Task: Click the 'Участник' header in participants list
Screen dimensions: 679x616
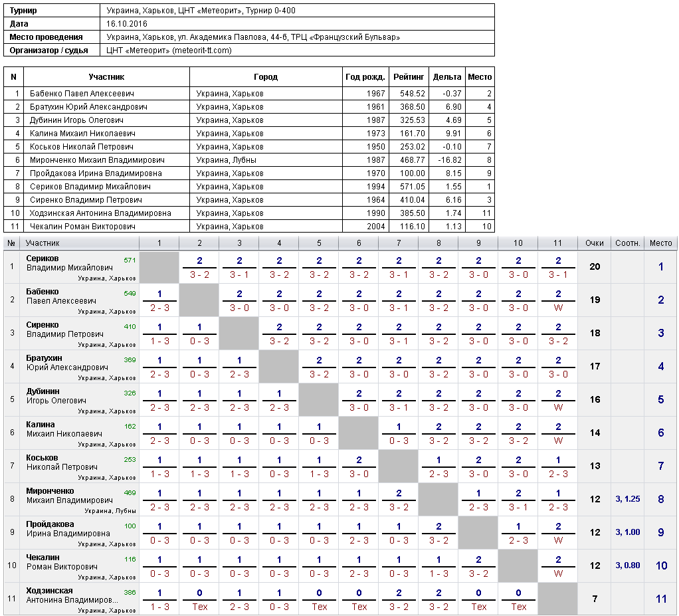Action: (x=106, y=77)
